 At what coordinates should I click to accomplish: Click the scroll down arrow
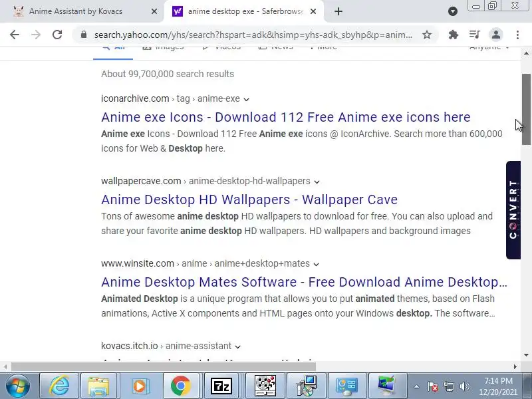click(x=526, y=355)
